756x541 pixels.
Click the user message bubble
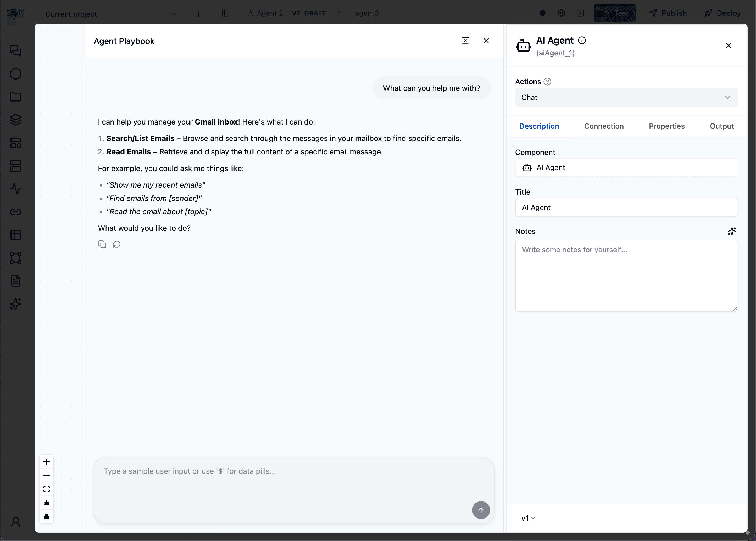pos(431,88)
